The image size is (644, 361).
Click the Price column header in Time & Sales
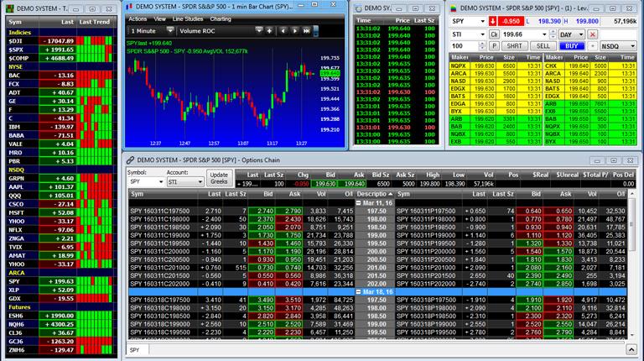[x=402, y=20]
